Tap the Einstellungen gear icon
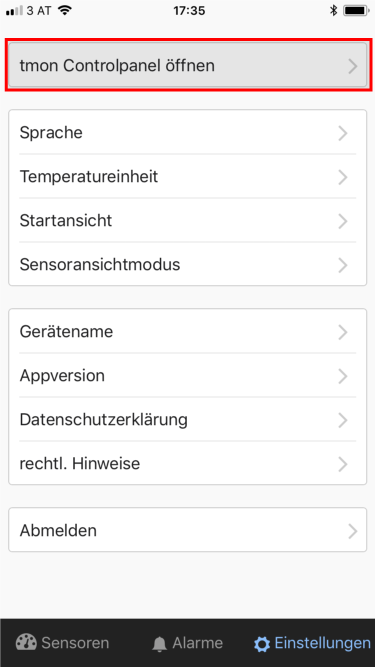375x667 pixels. (x=262, y=644)
